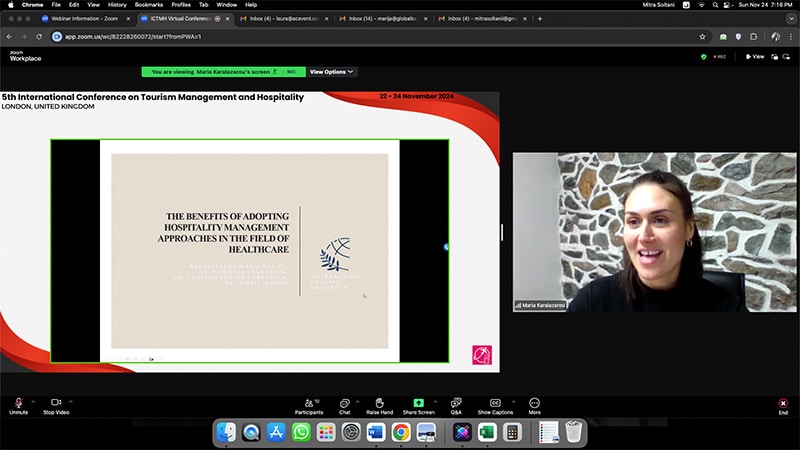Viewport: 800px width, 450px height.
Task: Open the View layout menu
Action: 755,56
